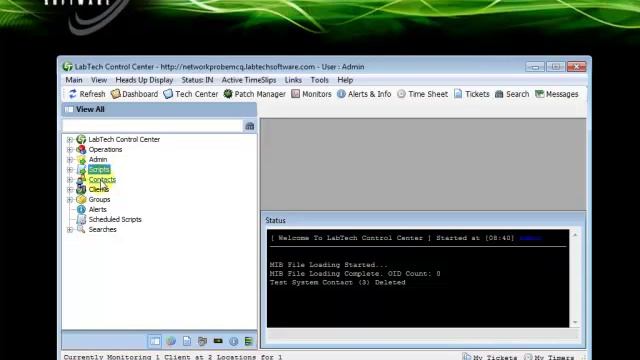The height and width of the screenshot is (360, 640).
Task: Click the View All panel header
Action: tap(159, 109)
